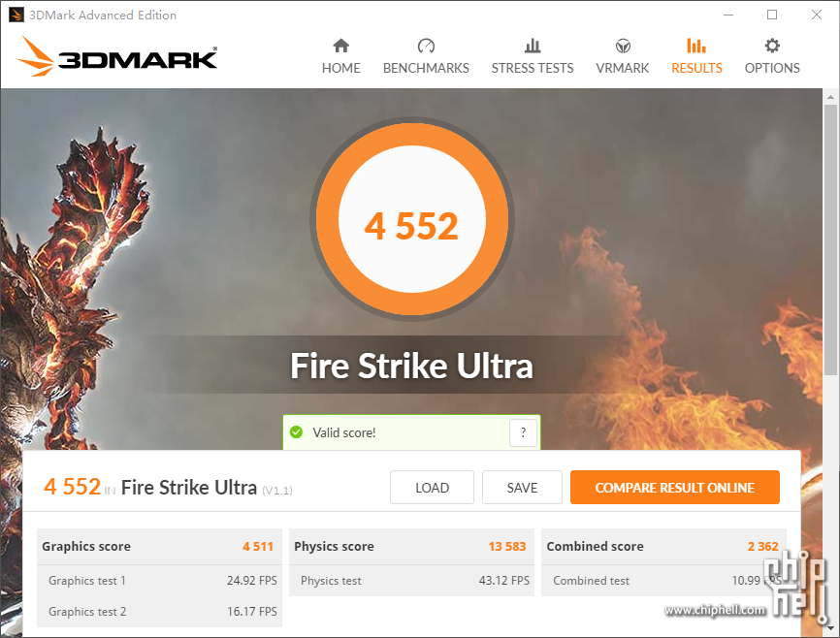Click COMPARE RESULT ONLINE
Screen dimensions: 840x638
click(674, 488)
